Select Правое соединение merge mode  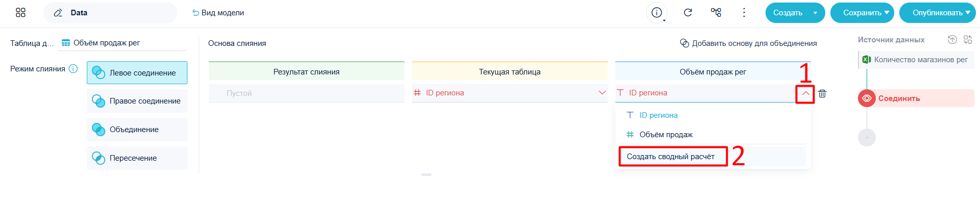137,101
